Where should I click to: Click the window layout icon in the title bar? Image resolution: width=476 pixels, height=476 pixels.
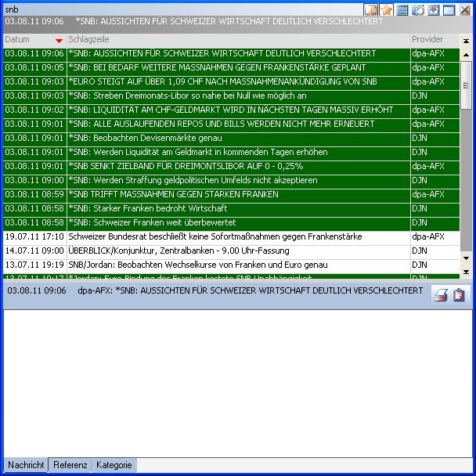click(449, 10)
